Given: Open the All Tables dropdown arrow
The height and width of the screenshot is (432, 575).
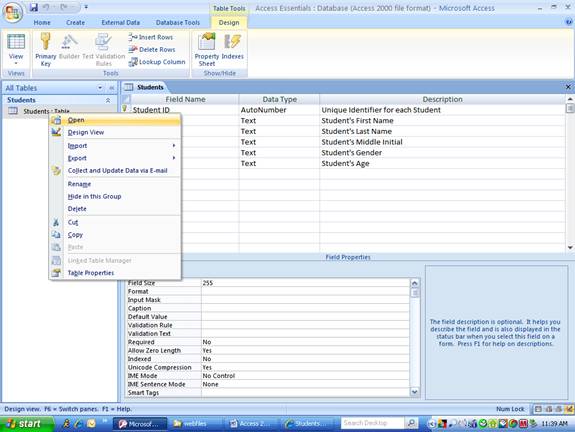Looking at the screenshot, I should 100,88.
